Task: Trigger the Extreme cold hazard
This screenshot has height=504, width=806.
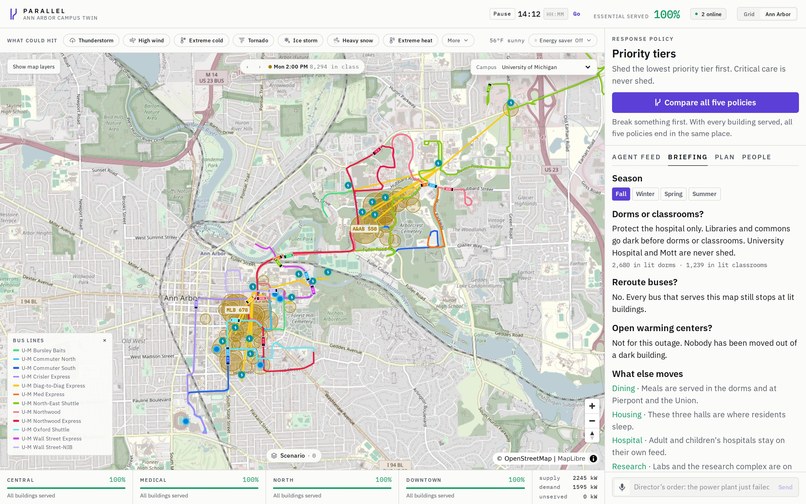Action: 202,40
